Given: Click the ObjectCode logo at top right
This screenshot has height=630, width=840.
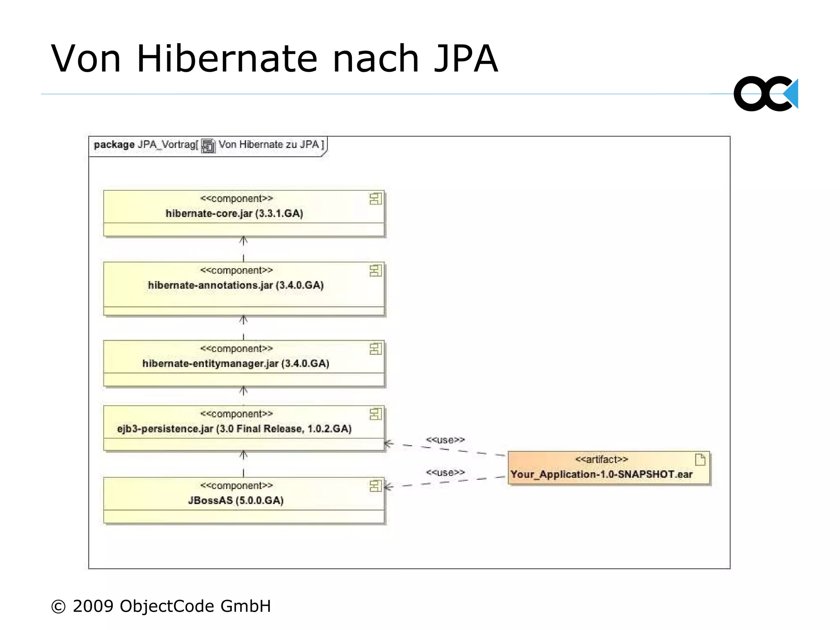Looking at the screenshot, I should 765,94.
